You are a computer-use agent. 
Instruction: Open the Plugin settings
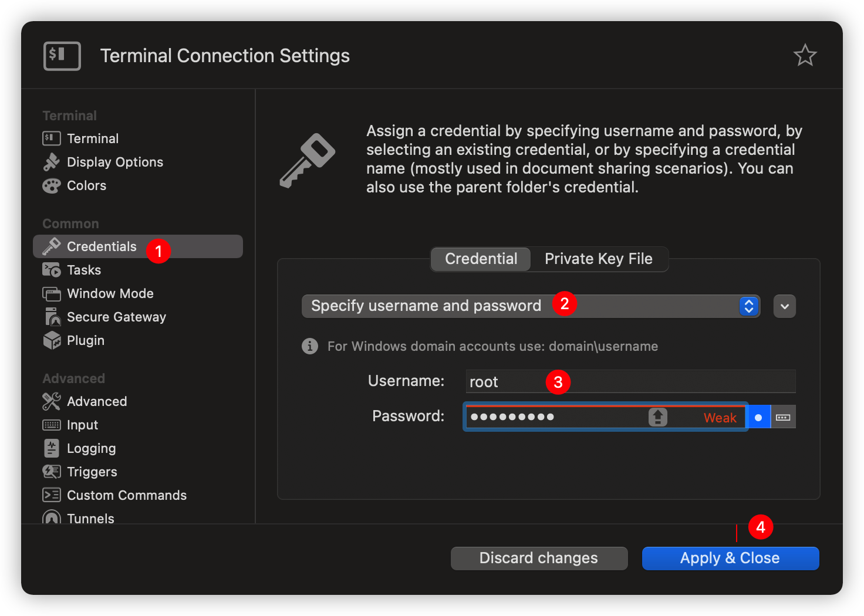(85, 341)
